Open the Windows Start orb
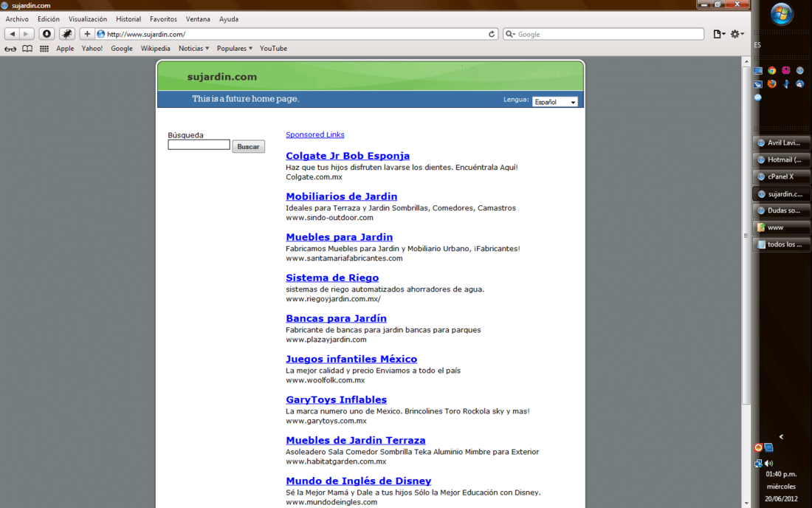The image size is (812, 508). [782, 14]
